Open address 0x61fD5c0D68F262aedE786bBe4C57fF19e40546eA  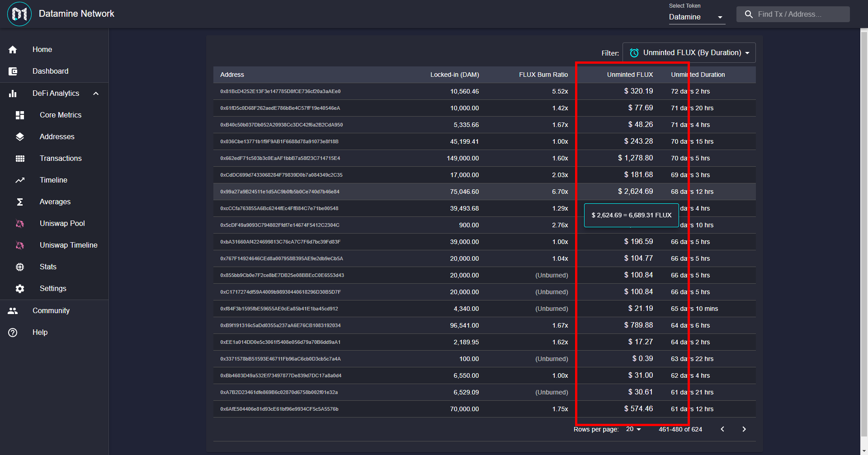(x=280, y=108)
